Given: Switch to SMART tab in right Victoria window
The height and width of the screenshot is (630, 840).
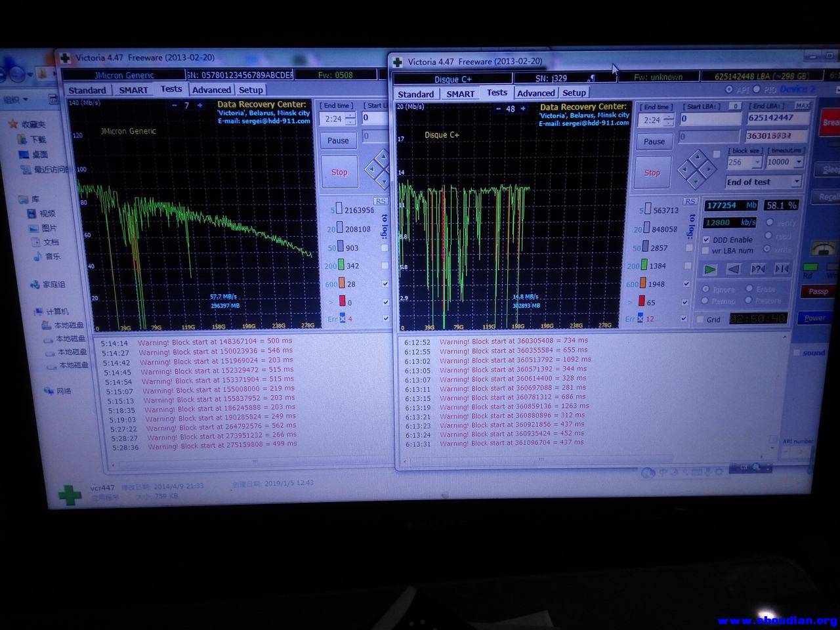Looking at the screenshot, I should point(460,94).
